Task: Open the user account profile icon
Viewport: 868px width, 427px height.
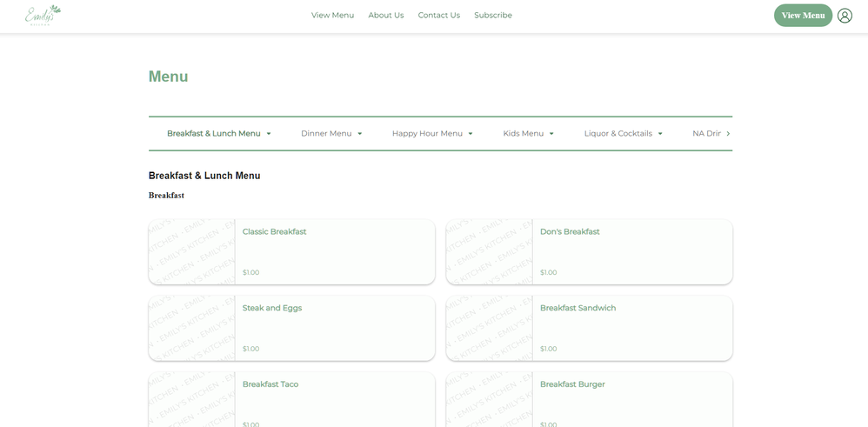Action: 845,16
